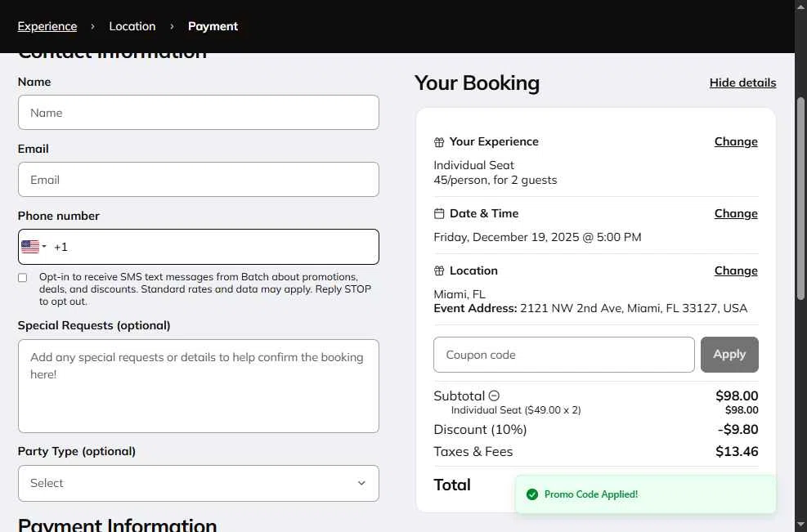Viewport: 807px width, 532px height.
Task: Click the 45/person, for 2 guests text
Action: pyautogui.click(x=495, y=180)
